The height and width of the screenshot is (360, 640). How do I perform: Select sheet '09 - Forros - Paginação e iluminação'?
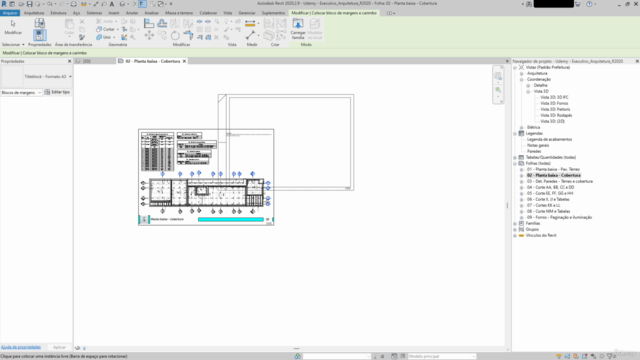[x=559, y=218]
